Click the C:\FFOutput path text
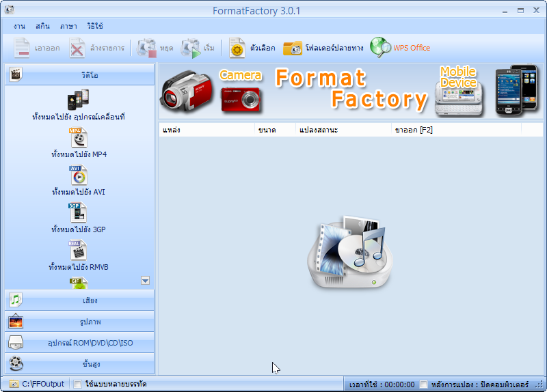This screenshot has height=392, width=547. pos(43,384)
